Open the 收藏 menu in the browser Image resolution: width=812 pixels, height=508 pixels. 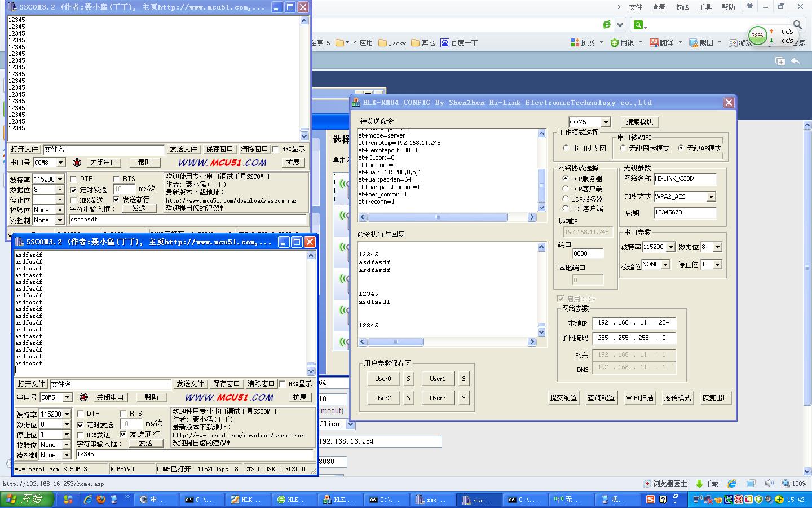point(682,7)
